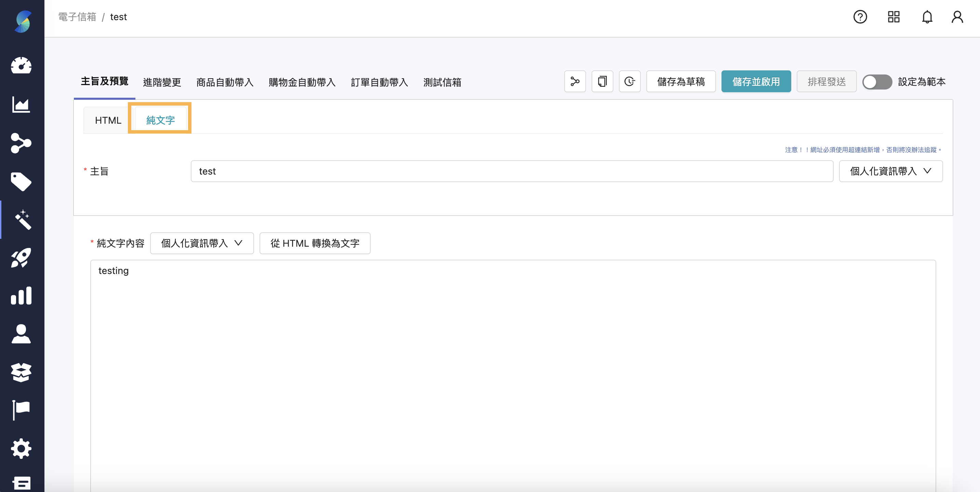
Task: Click the 儲存並啟用 button
Action: click(x=756, y=81)
